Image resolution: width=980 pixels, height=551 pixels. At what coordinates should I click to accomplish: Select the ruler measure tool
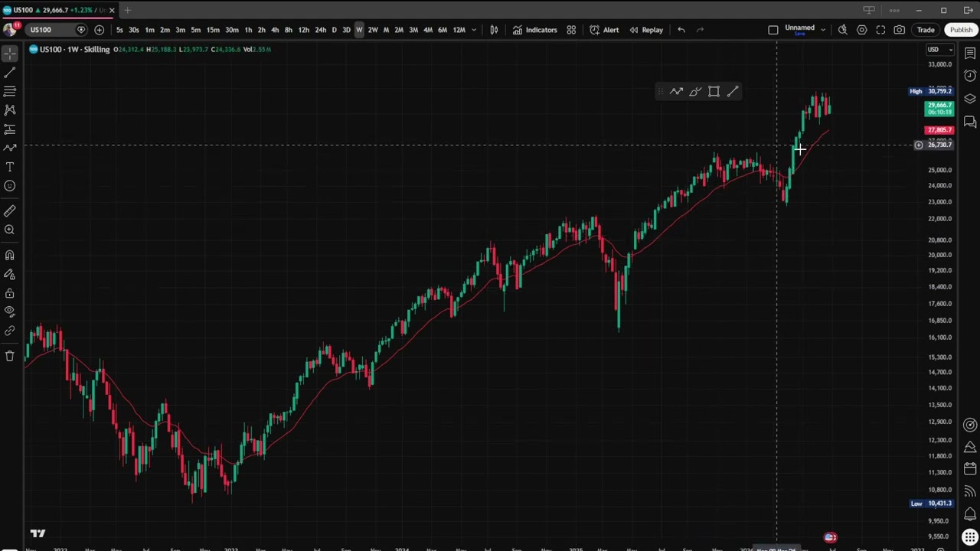(x=10, y=210)
